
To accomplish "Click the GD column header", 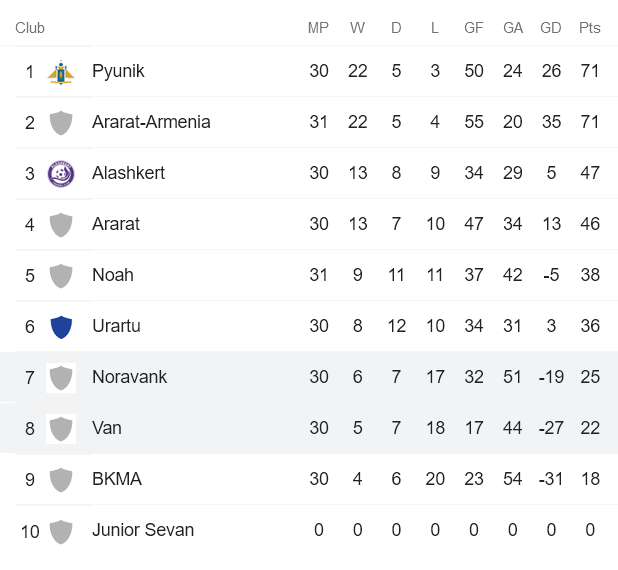I will point(550,28).
